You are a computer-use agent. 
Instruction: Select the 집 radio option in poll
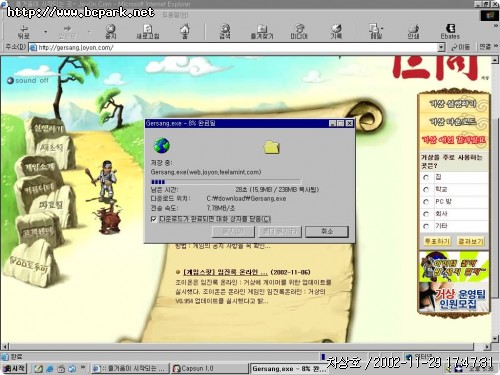(x=426, y=177)
